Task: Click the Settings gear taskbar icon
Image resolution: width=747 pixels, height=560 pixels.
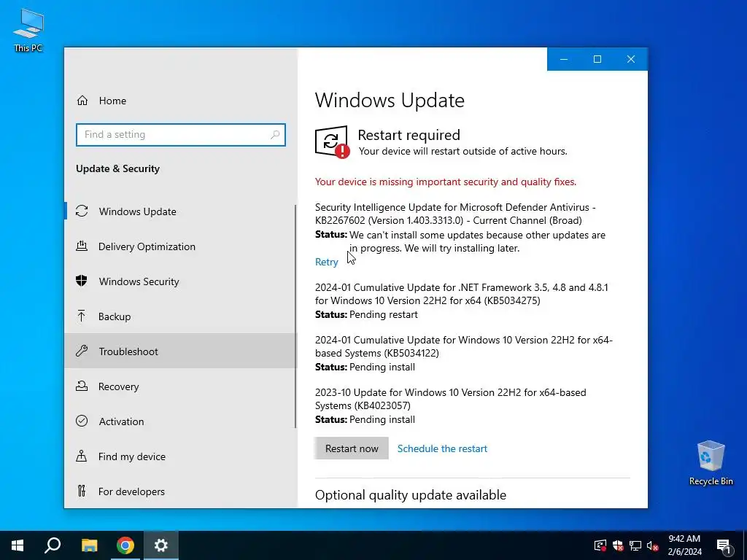Action: click(x=161, y=545)
